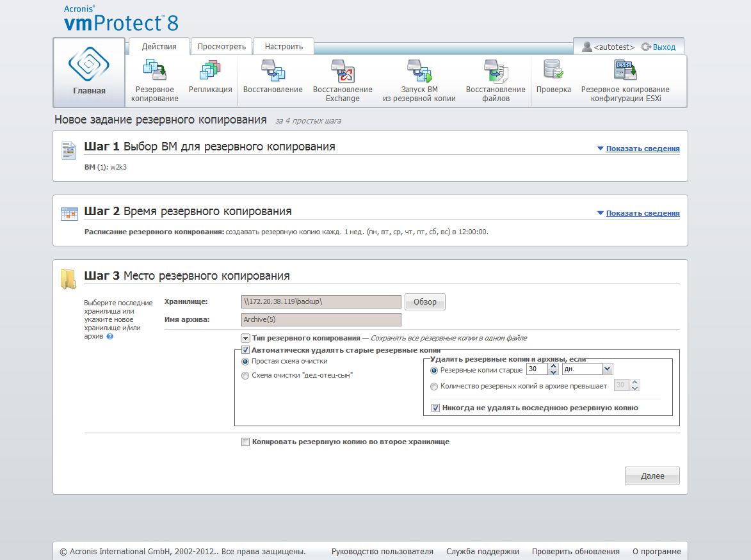
Task: Open Руководство пользователя link
Action: click(382, 552)
